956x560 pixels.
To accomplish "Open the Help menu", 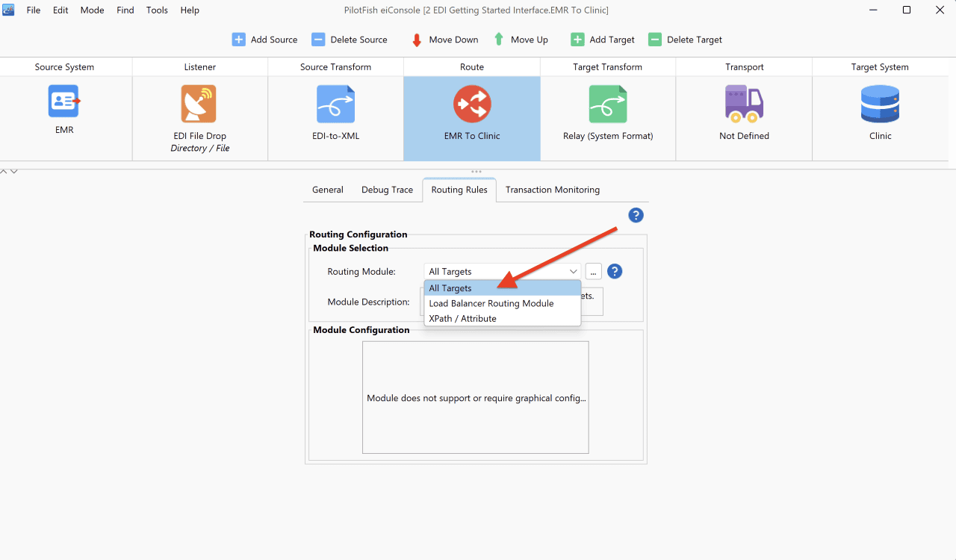I will pos(190,10).
